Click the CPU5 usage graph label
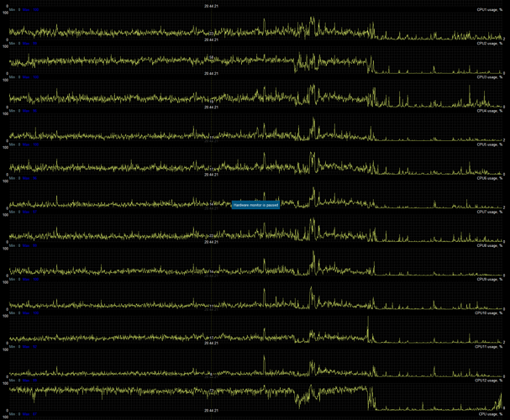Image resolution: width=510 pixels, height=420 pixels. [x=489, y=144]
